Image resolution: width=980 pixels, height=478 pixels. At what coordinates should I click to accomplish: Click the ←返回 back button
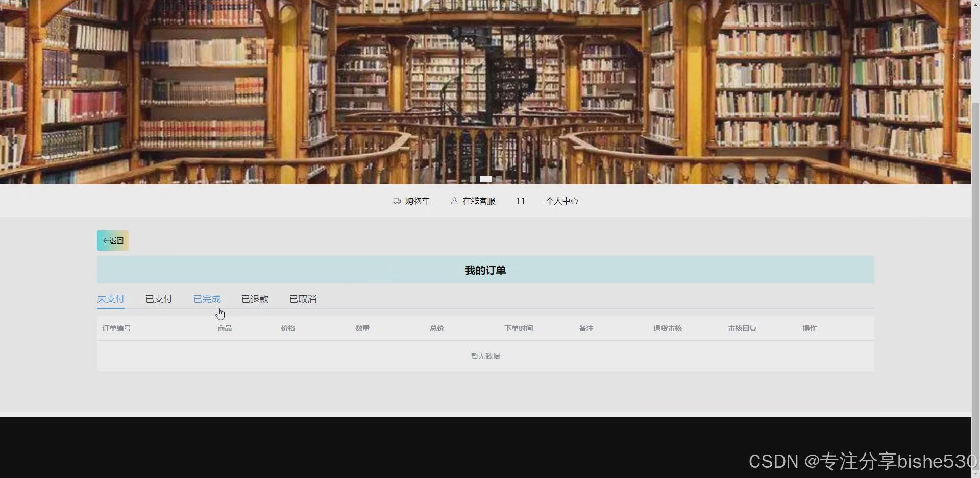tap(113, 241)
